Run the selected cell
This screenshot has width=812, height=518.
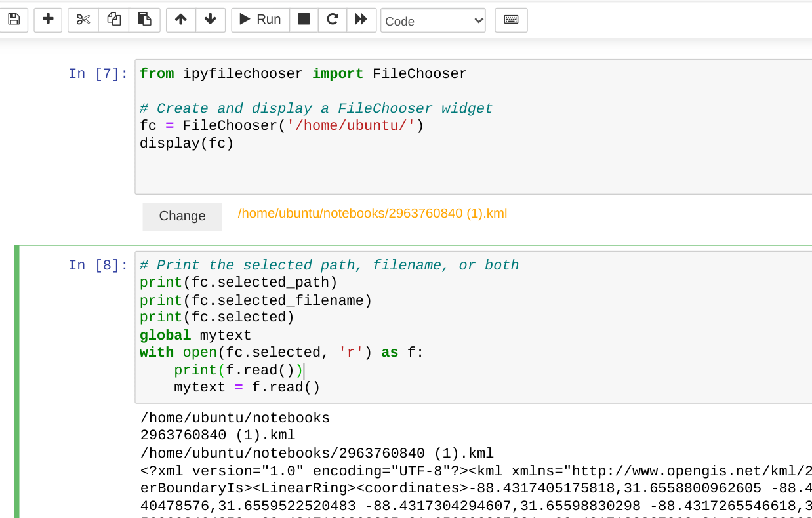coord(260,20)
